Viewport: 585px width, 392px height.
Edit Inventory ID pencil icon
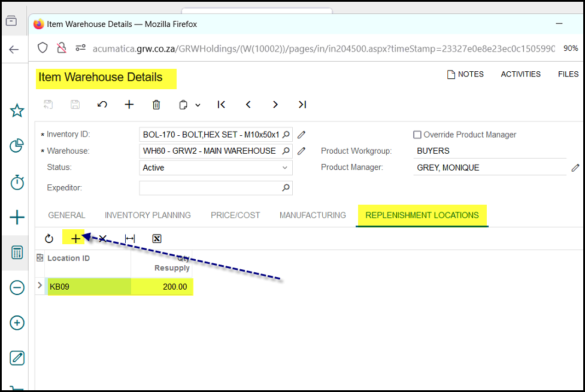[x=302, y=135]
